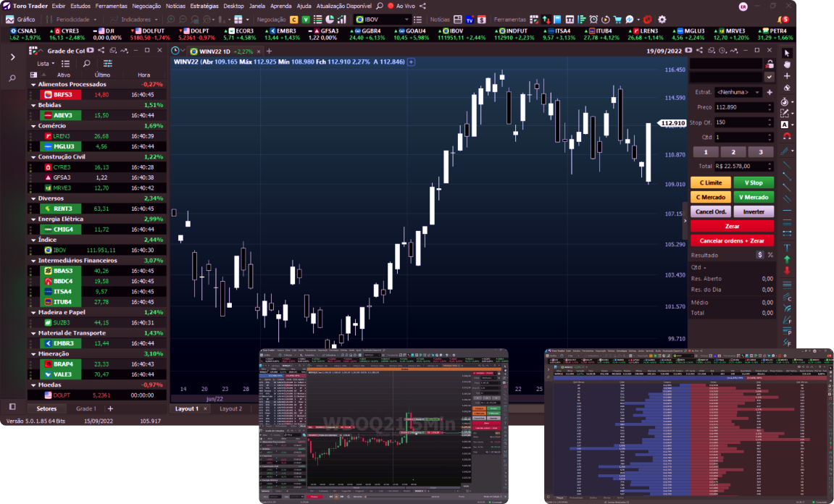The height and width of the screenshot is (504, 834).
Task: Open the Janela menu
Action: 257,6
